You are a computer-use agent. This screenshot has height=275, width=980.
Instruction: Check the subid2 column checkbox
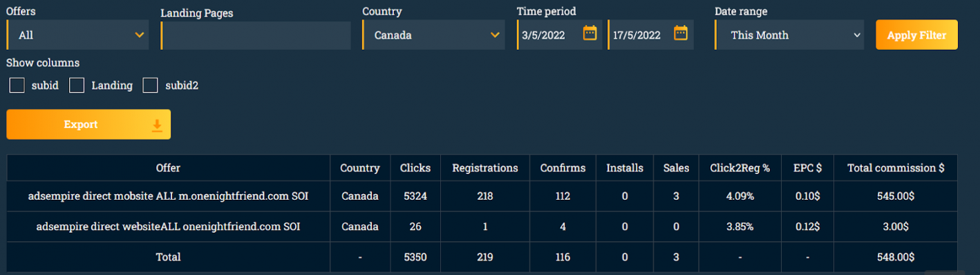click(151, 85)
